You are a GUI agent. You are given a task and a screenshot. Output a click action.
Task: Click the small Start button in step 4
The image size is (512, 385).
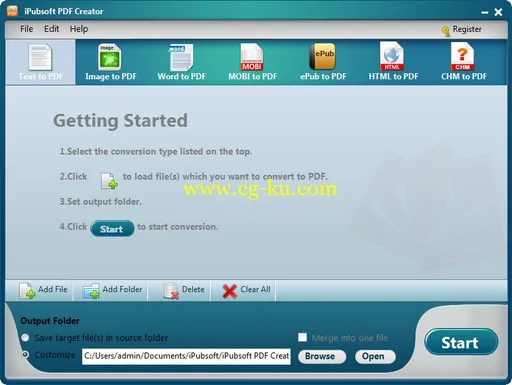[x=112, y=229]
